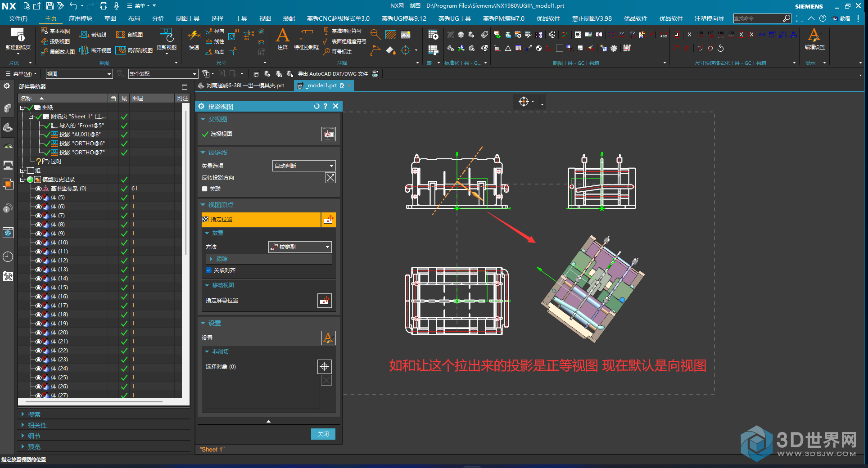Open the 文件(F) menu

click(18, 18)
